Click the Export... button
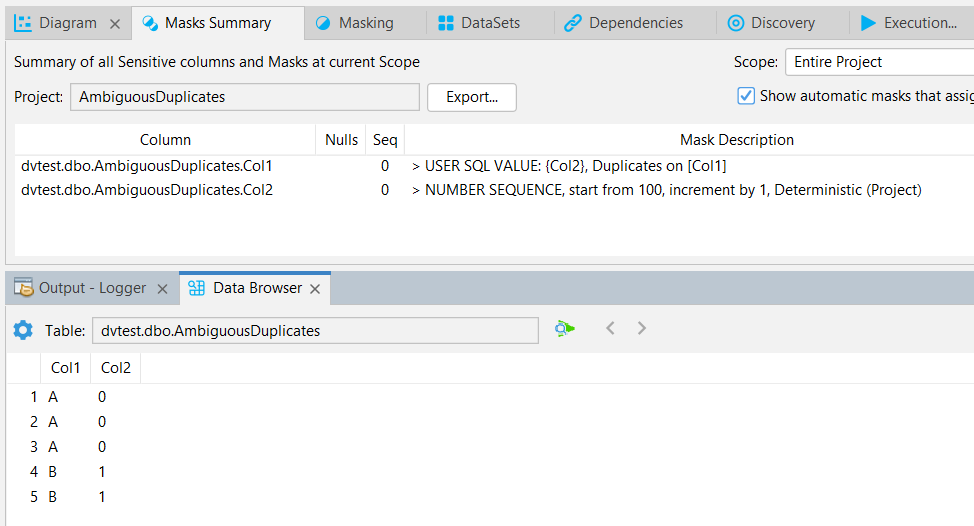 471,97
